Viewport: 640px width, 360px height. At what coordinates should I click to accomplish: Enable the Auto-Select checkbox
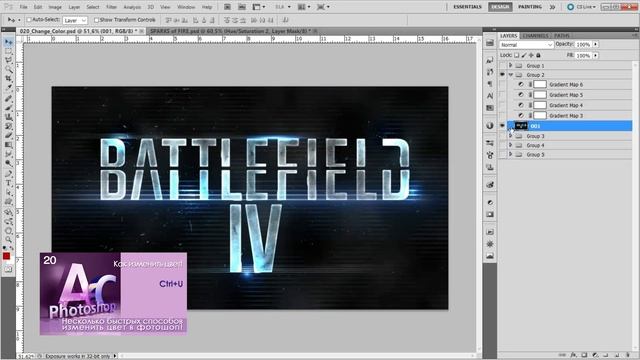pos(29,20)
